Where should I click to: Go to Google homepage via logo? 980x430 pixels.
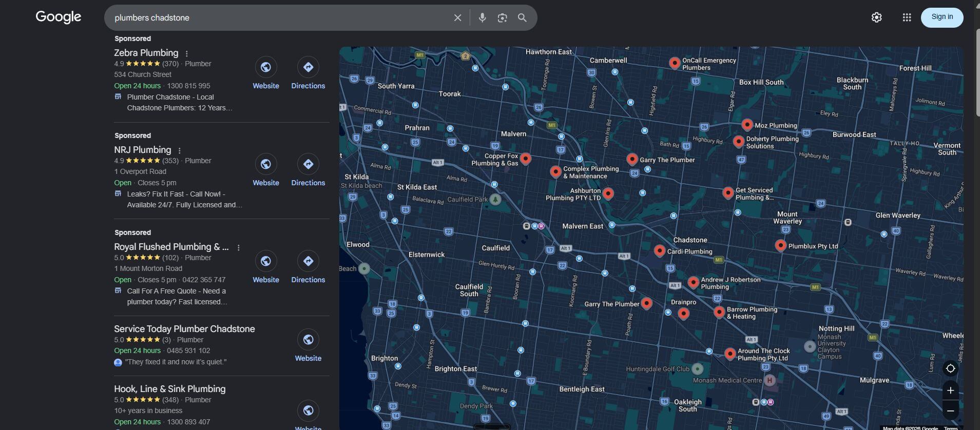tap(59, 17)
